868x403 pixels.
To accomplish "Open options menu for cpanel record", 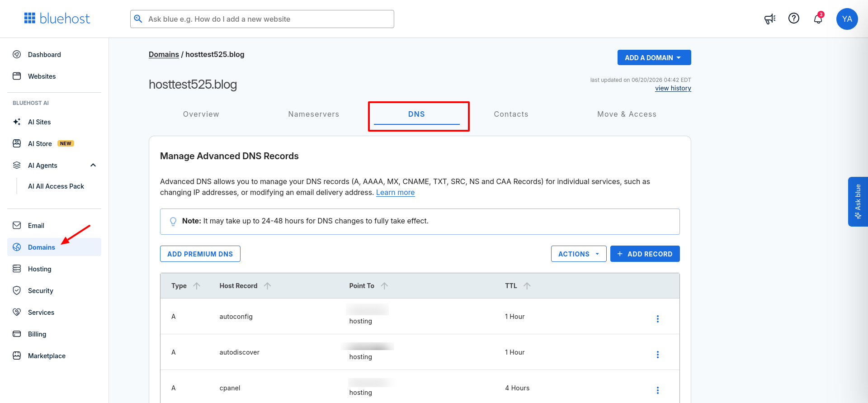I will click(658, 390).
